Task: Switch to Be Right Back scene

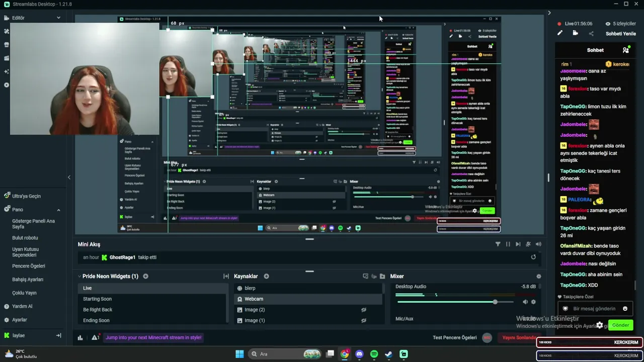Action: pos(152,310)
